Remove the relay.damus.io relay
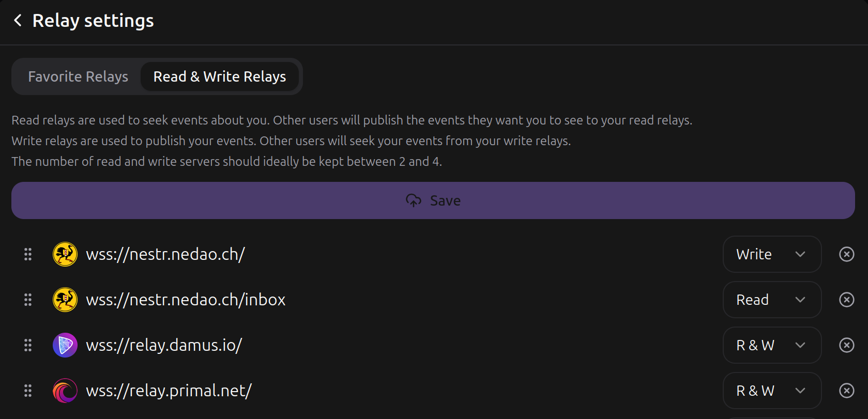Viewport: 868px width, 419px height. pyautogui.click(x=846, y=345)
